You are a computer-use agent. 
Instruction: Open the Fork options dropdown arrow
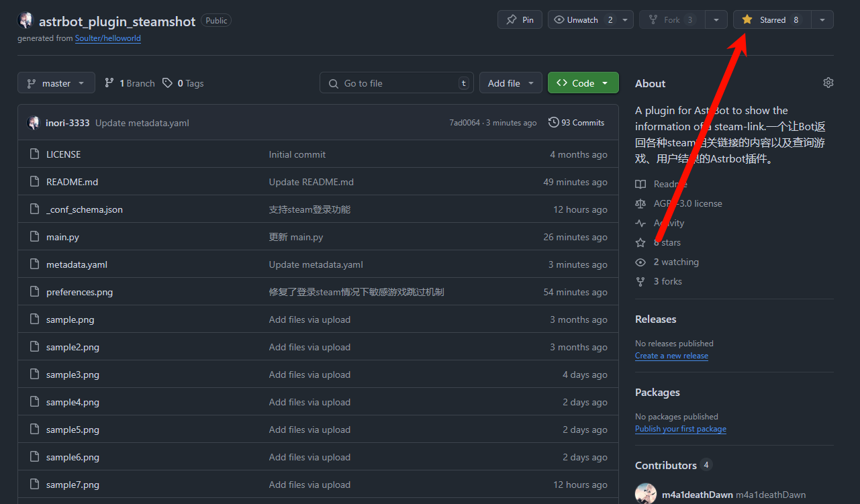(717, 19)
